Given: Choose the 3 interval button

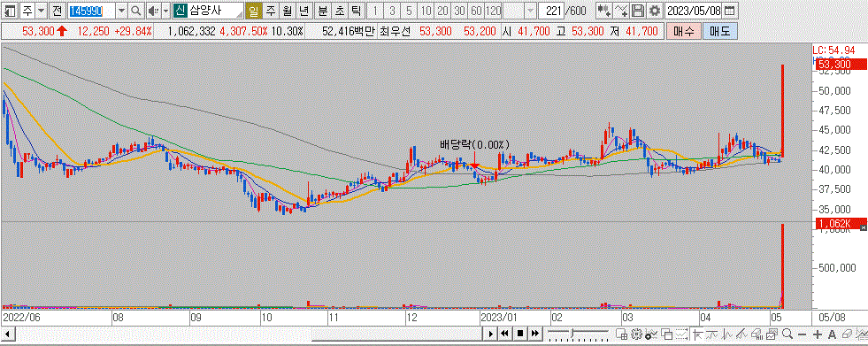Looking at the screenshot, I should tap(392, 10).
